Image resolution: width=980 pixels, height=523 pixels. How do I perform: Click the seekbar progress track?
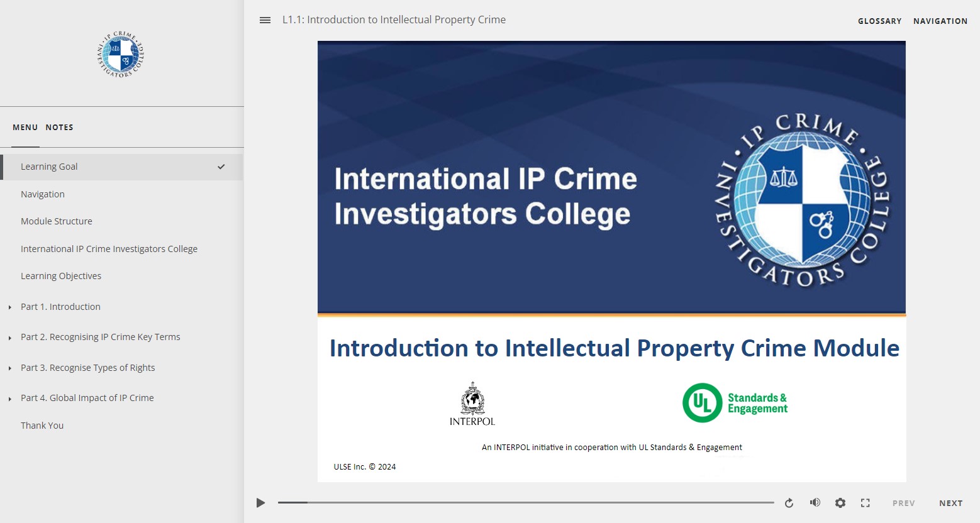[x=526, y=502]
